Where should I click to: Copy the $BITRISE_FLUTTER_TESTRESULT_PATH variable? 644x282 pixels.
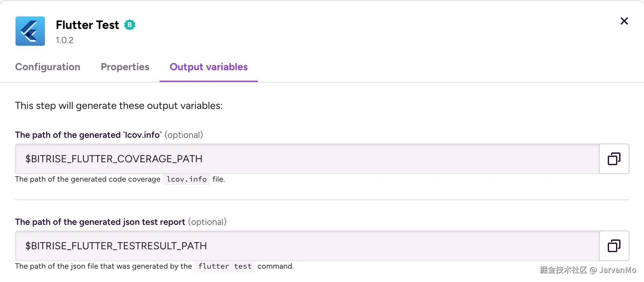(x=614, y=246)
